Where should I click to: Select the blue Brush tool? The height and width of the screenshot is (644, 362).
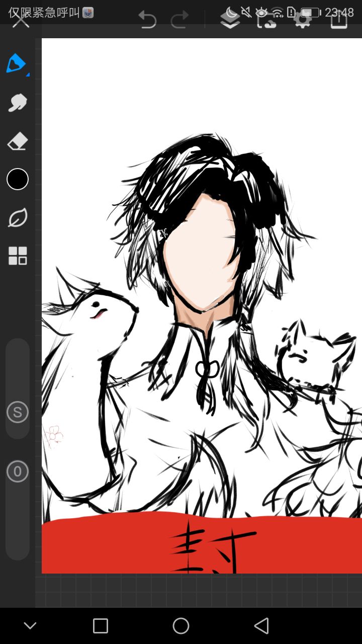[16, 63]
